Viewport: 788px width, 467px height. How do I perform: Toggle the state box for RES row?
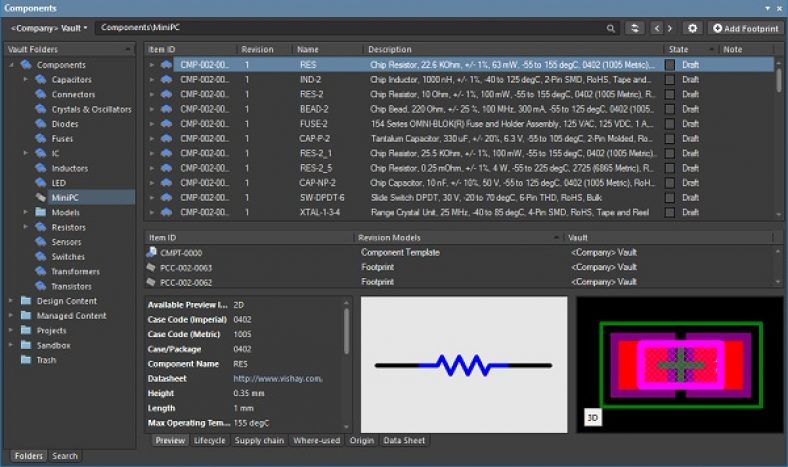pyautogui.click(x=670, y=64)
